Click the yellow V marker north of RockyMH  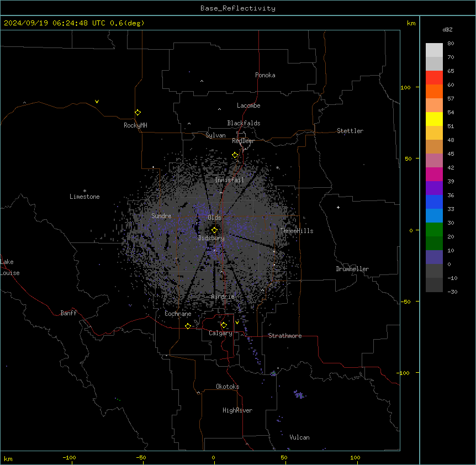coord(97,102)
